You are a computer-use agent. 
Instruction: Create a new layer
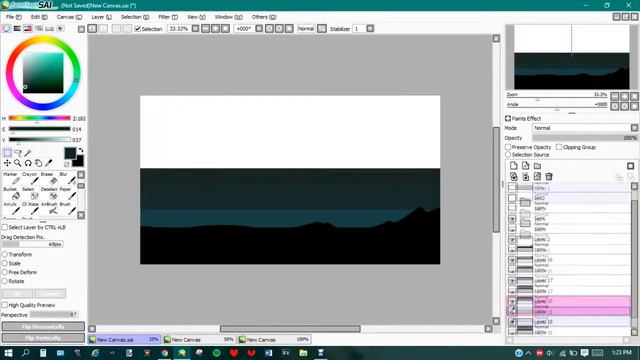click(513, 166)
